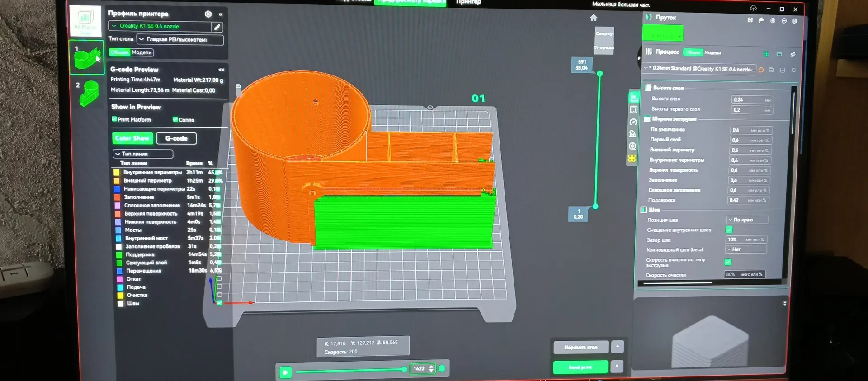Click the home view icon
868x381 pixels.
click(594, 18)
